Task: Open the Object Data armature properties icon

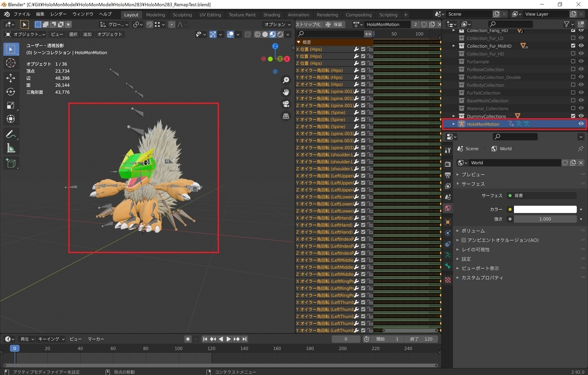Action: pyautogui.click(x=447, y=255)
